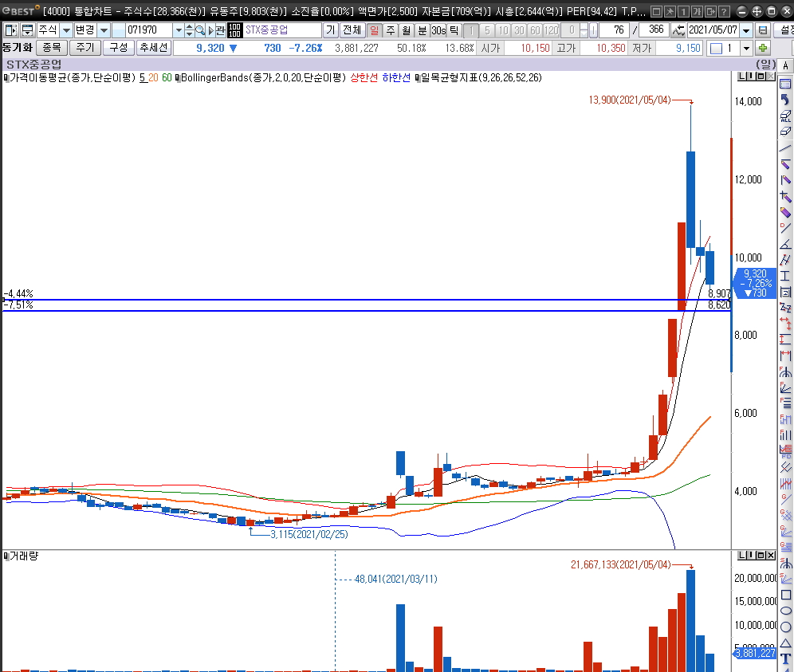Select the ellipse shape tool
Viewport: 794px width, 672px height.
785,611
